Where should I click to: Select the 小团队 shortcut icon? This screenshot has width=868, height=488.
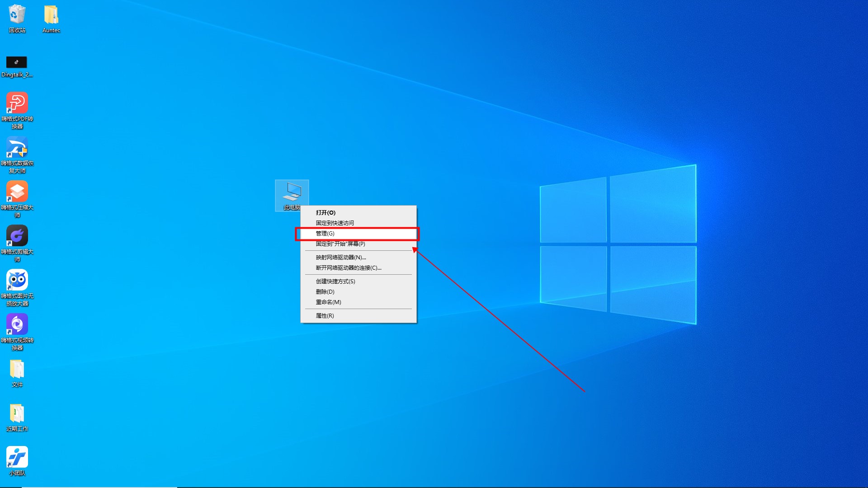[x=17, y=461]
